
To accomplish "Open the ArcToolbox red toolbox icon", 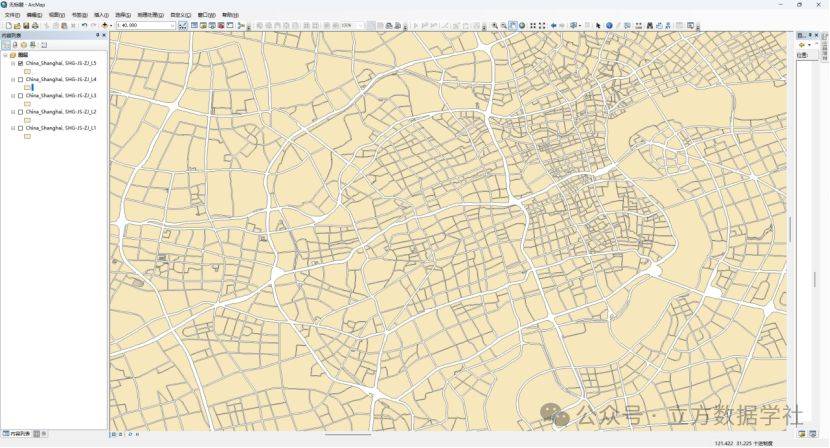I will (221, 25).
